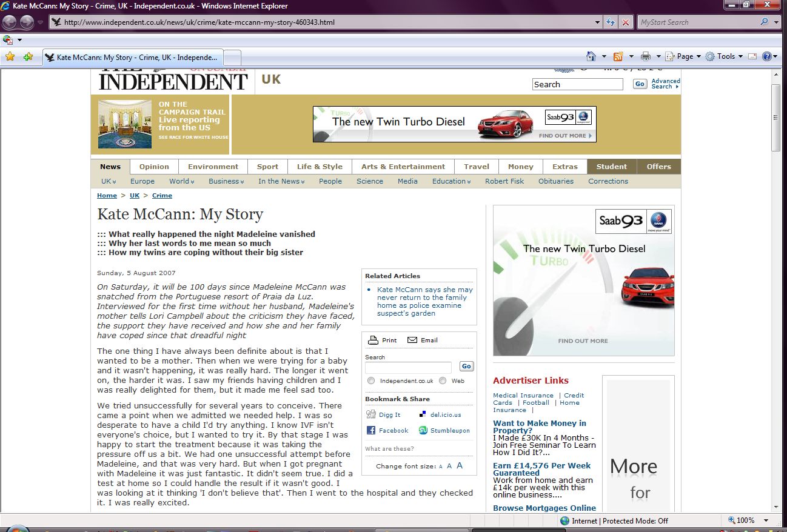
Task: Click the Crime breadcrumb link
Action: point(162,196)
